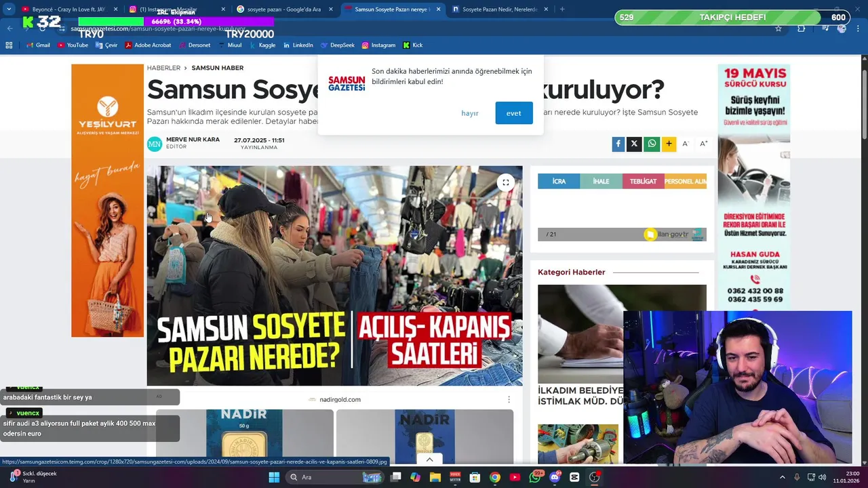Share article on X (Twitter)
This screenshot has width=868, height=488.
[x=634, y=144]
